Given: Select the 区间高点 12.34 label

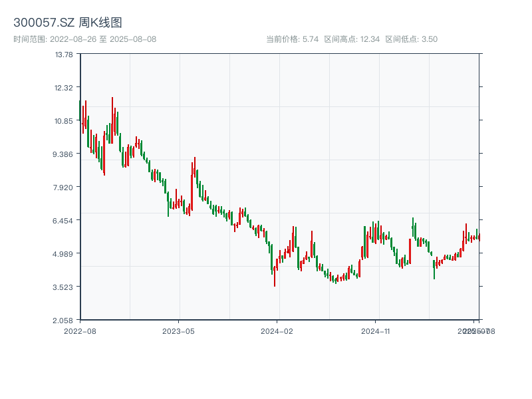Looking at the screenshot, I should (x=352, y=39).
